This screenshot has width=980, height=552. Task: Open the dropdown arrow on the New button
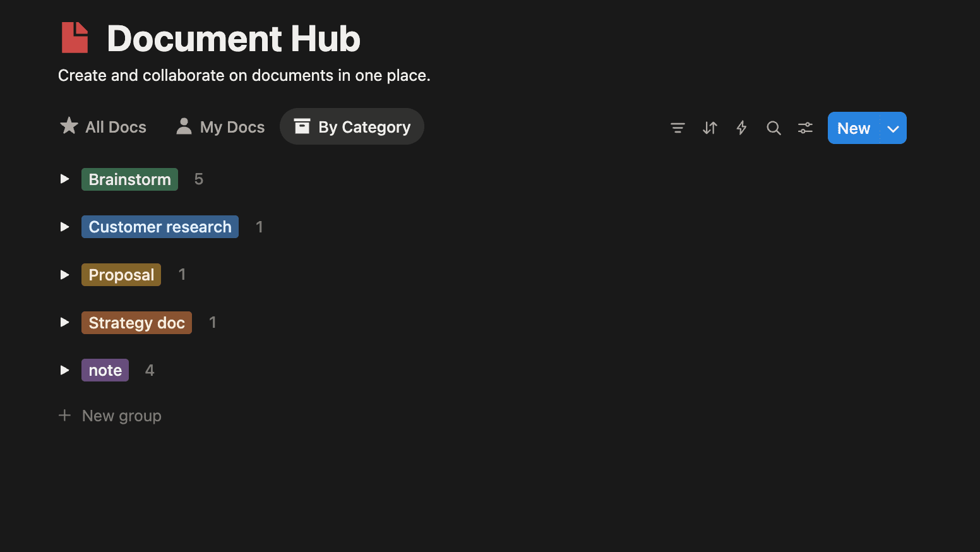(893, 128)
